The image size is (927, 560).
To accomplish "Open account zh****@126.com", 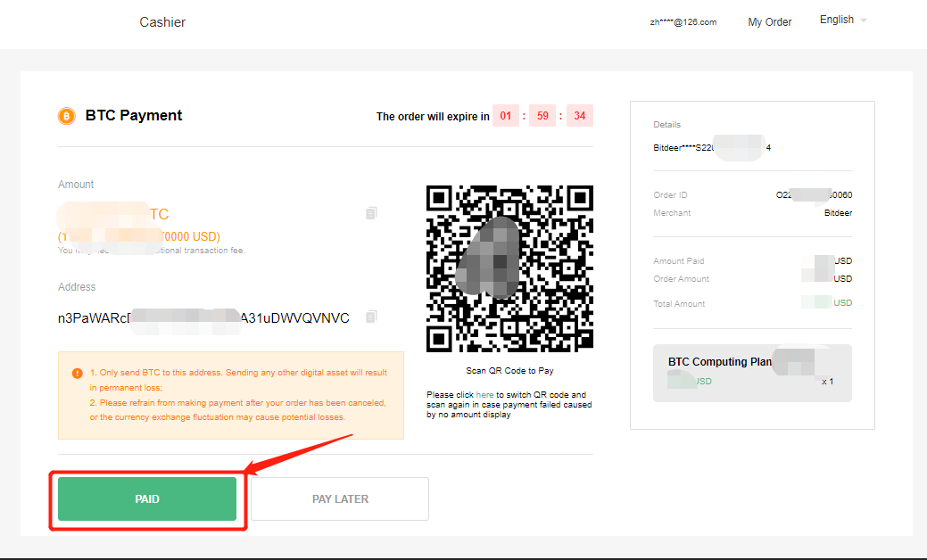I will (683, 22).
